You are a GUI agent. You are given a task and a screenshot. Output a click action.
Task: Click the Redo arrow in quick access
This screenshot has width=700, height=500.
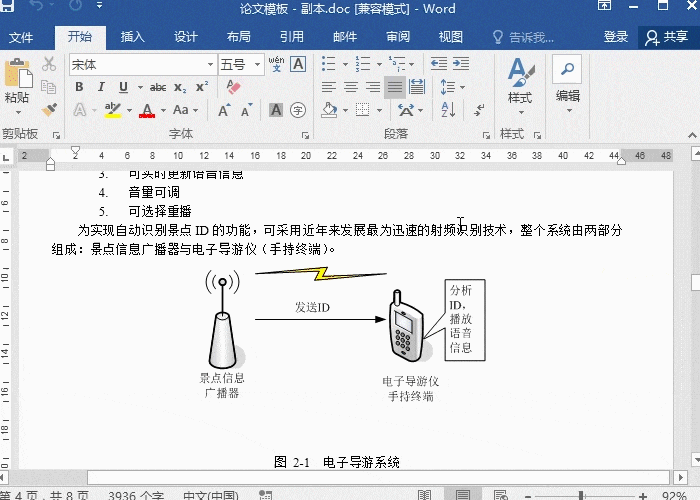click(x=76, y=5)
